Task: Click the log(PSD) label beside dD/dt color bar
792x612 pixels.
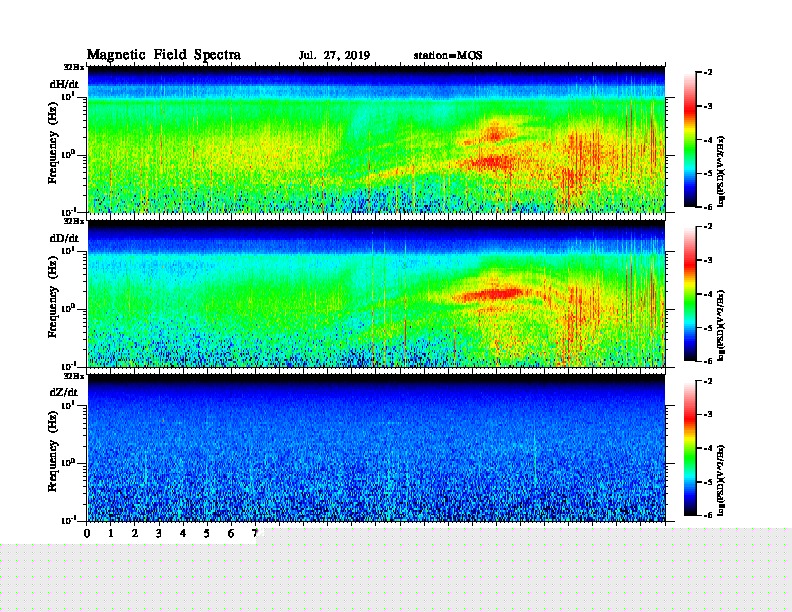Action: pos(721,325)
